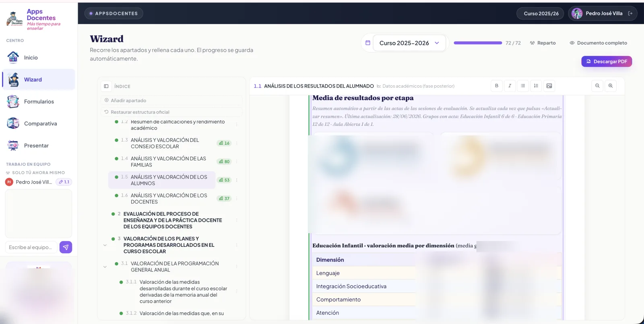Open options menu for section 3.1.1
644x324 pixels.
coord(237,291)
